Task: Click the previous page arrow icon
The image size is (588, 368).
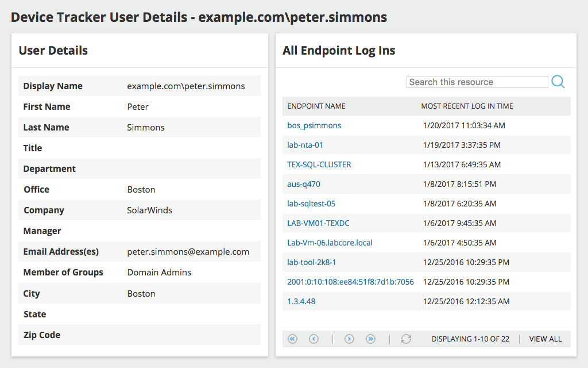Action: point(314,339)
